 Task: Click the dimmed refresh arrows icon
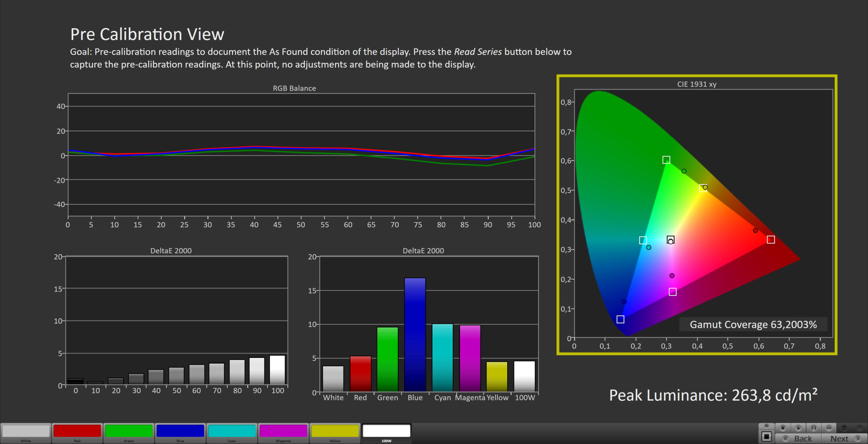[x=844, y=428]
